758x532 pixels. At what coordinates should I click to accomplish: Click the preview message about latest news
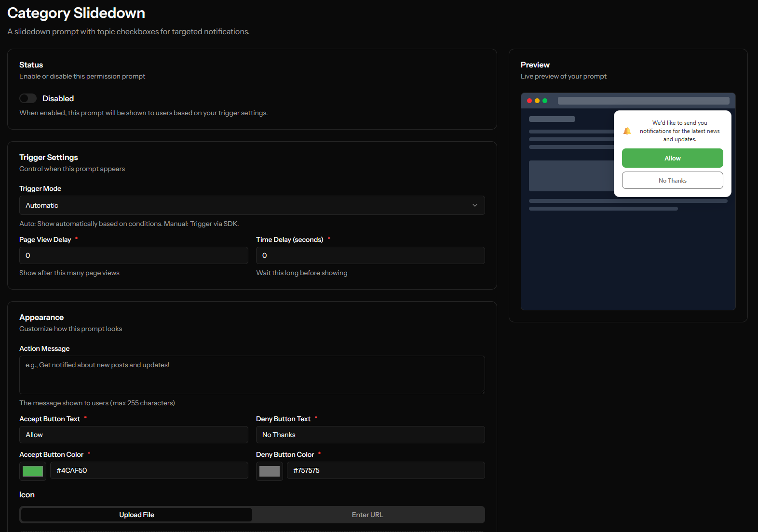pos(679,131)
